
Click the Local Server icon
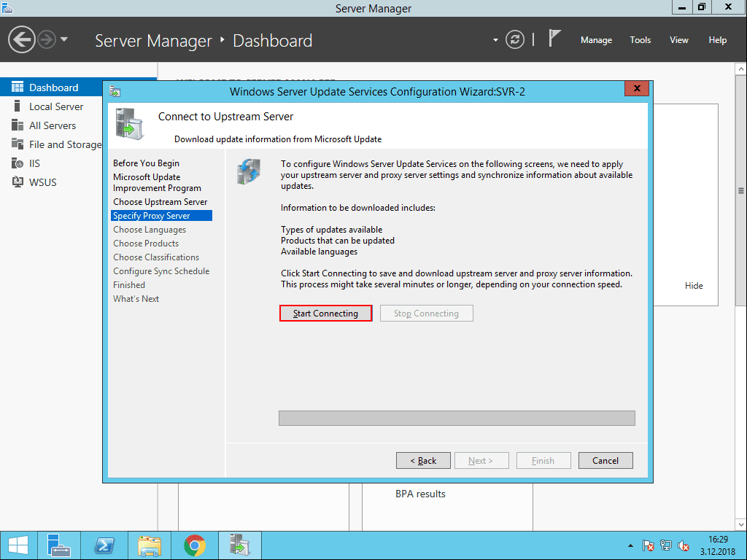(x=18, y=106)
